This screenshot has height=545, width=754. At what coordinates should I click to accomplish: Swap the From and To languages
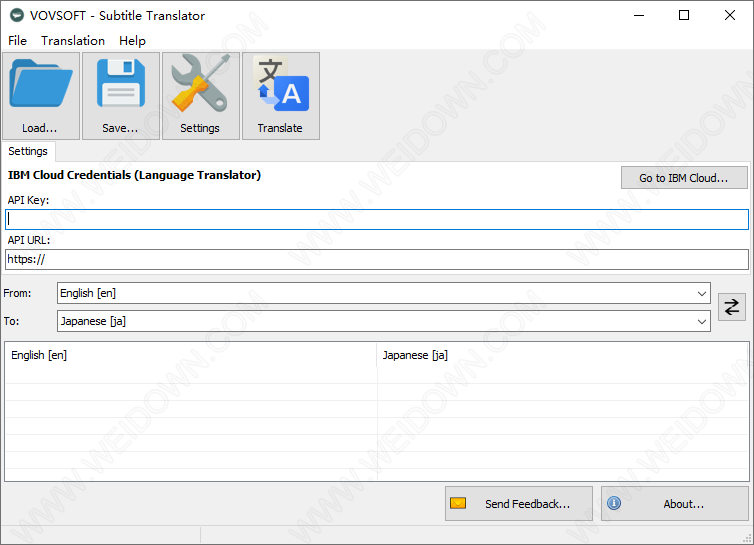coord(731,307)
